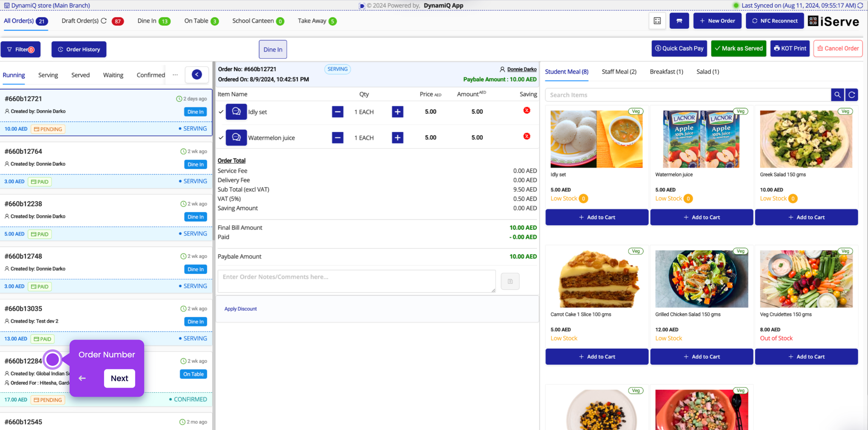868x430 pixels.
Task: Click the Apply Discount link
Action: (x=240, y=309)
